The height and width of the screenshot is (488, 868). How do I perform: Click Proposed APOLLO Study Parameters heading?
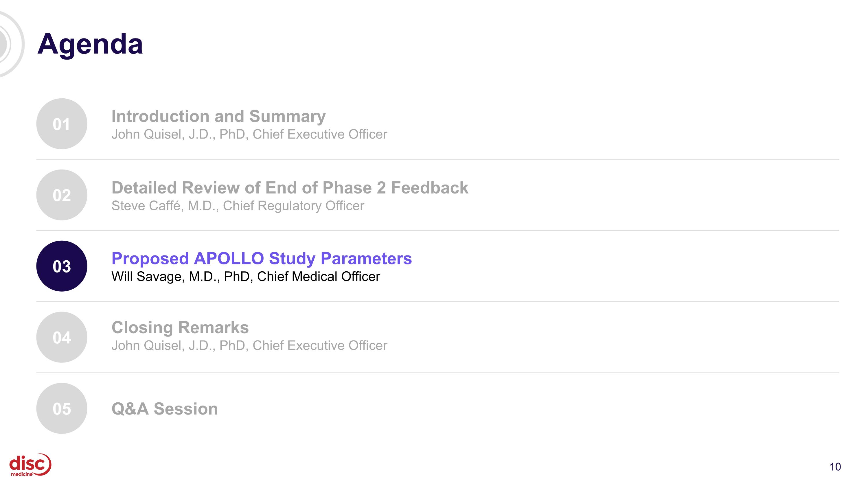262,258
